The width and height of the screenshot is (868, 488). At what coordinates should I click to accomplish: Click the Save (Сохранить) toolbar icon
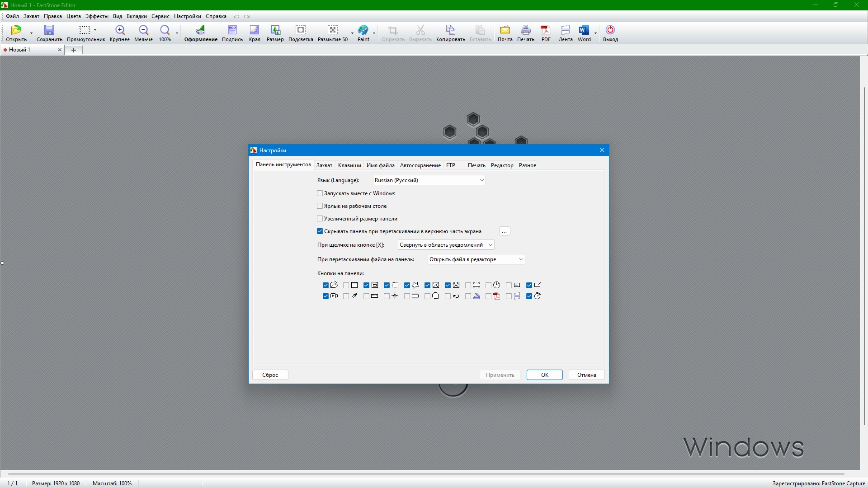click(49, 30)
